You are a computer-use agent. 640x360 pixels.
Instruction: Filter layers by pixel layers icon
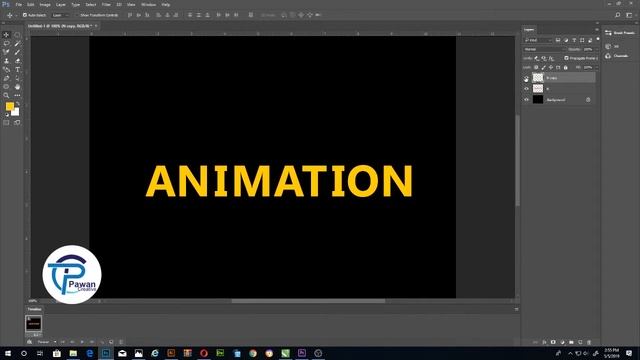[x=558, y=40]
